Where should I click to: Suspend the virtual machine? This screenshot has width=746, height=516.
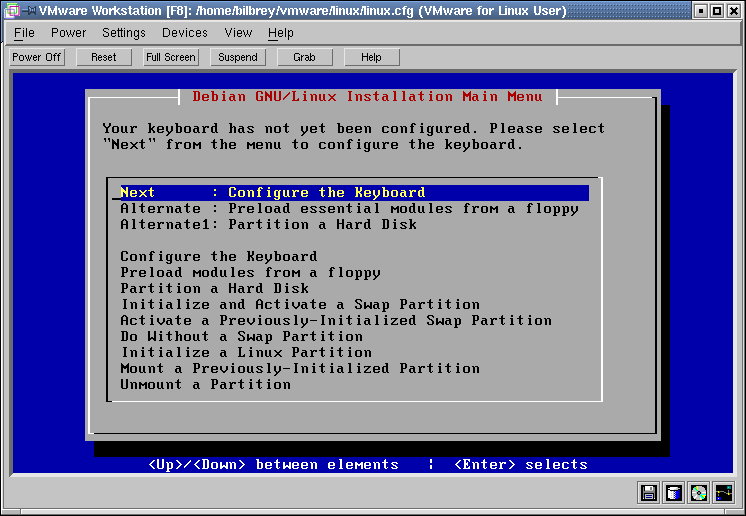[x=238, y=57]
